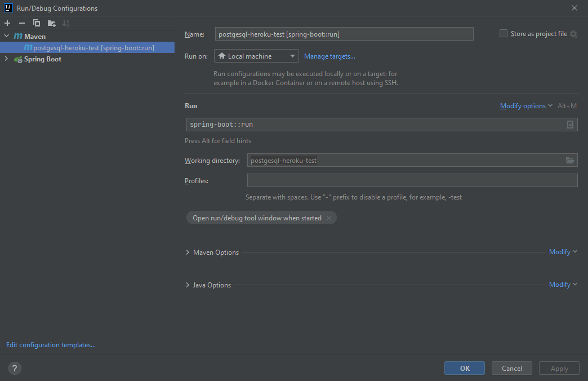Viewport: 588px width, 381px height.
Task: Open help with the question mark button
Action: point(15,368)
